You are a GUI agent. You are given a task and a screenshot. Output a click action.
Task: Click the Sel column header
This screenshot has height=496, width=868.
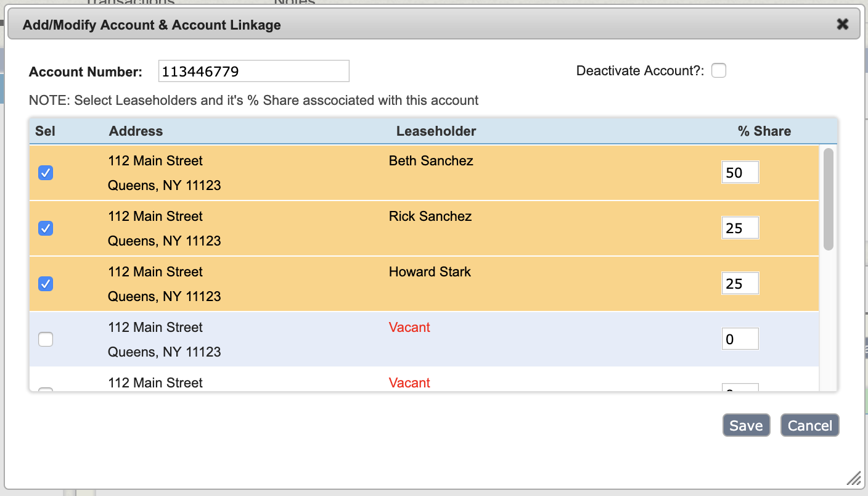coord(45,131)
